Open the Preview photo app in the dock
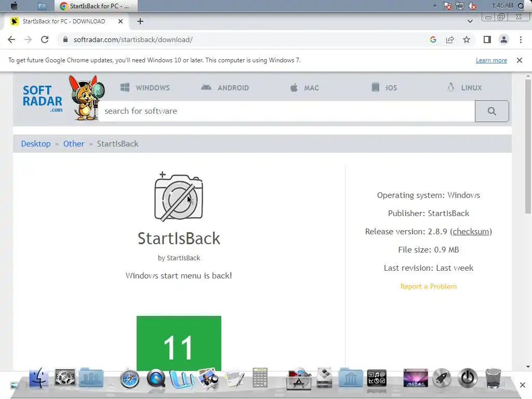Image resolution: width=532 pixels, height=399 pixels. point(208,379)
